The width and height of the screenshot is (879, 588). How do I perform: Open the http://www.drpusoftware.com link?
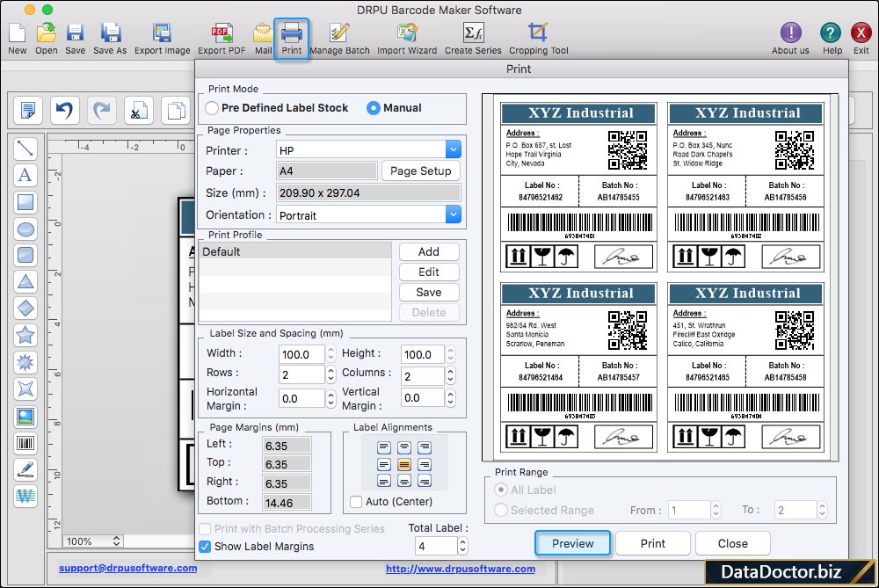tap(461, 569)
